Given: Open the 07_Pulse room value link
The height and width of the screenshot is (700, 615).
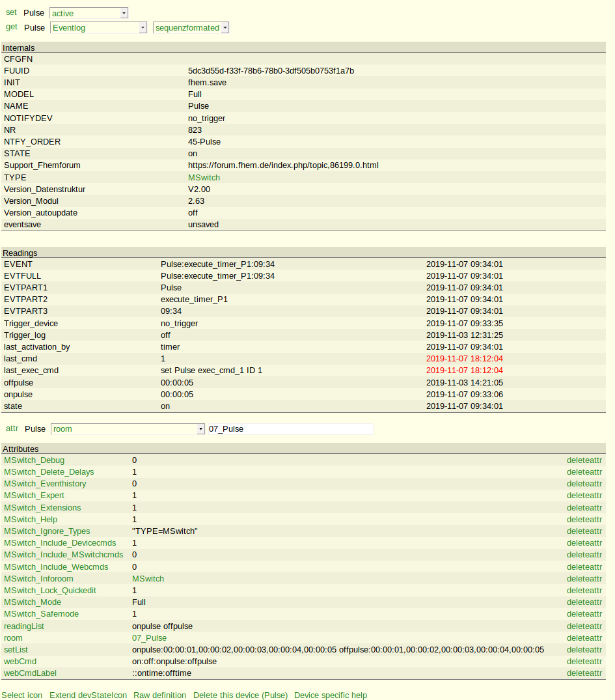Looking at the screenshot, I should [x=150, y=638].
